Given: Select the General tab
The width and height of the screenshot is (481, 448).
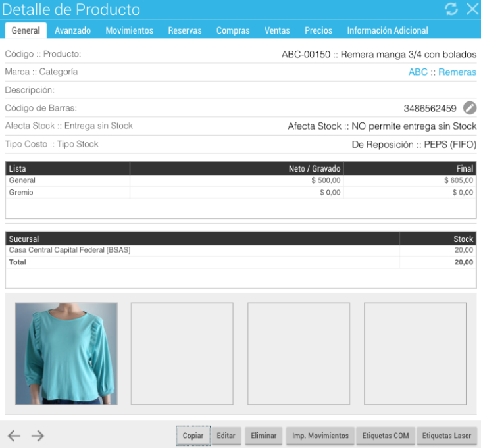Looking at the screenshot, I should point(26,30).
